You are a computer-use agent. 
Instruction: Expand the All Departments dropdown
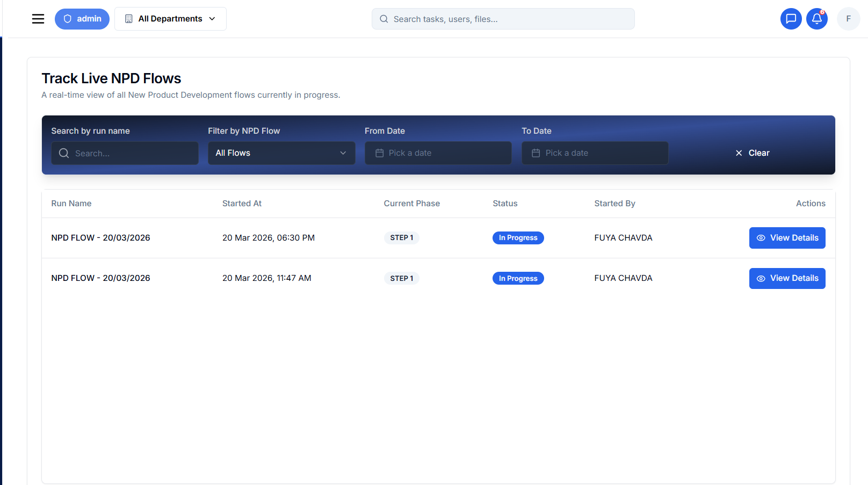(x=170, y=19)
